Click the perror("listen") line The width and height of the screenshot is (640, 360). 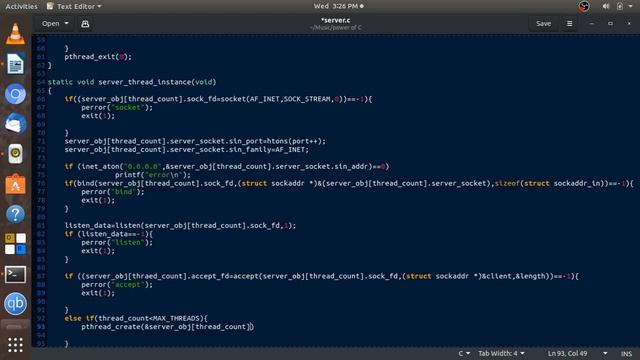pyautogui.click(x=117, y=242)
